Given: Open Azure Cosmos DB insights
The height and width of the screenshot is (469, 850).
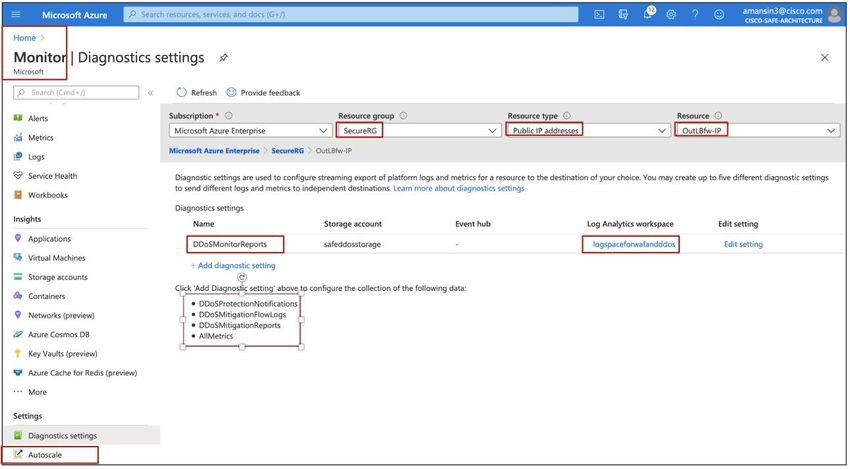Looking at the screenshot, I should [x=59, y=335].
